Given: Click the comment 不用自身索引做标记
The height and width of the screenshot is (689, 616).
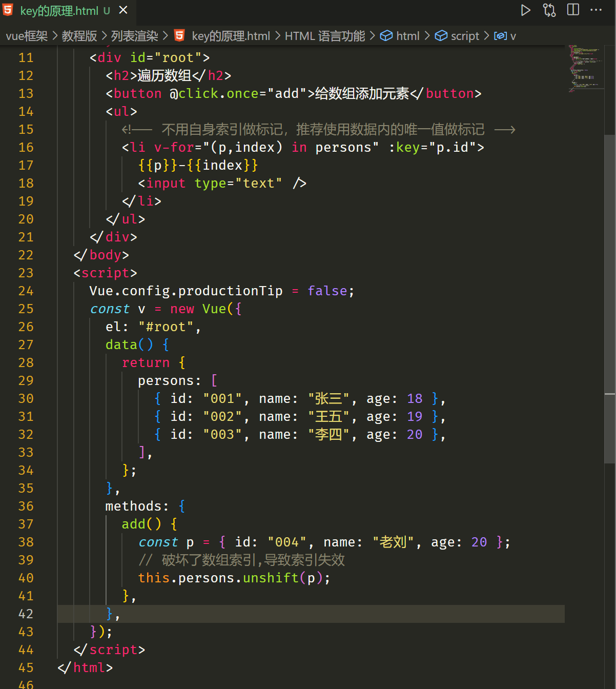Looking at the screenshot, I should click(x=221, y=129).
